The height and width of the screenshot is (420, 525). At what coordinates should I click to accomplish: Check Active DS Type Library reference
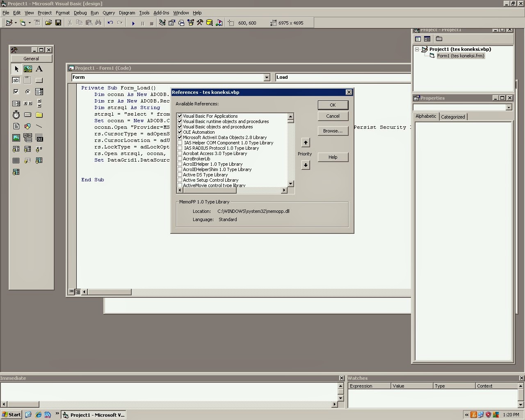coord(180,175)
